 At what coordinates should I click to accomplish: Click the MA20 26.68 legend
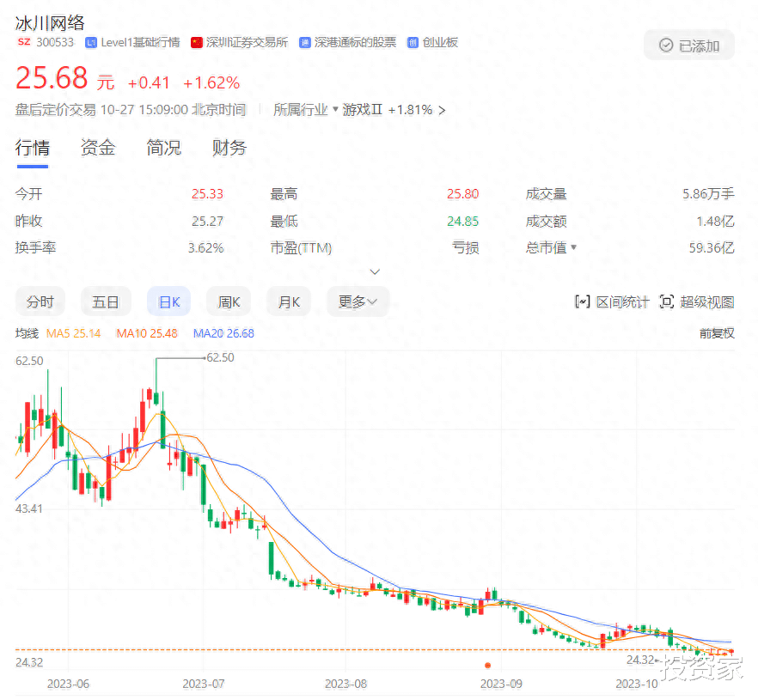tap(223, 333)
